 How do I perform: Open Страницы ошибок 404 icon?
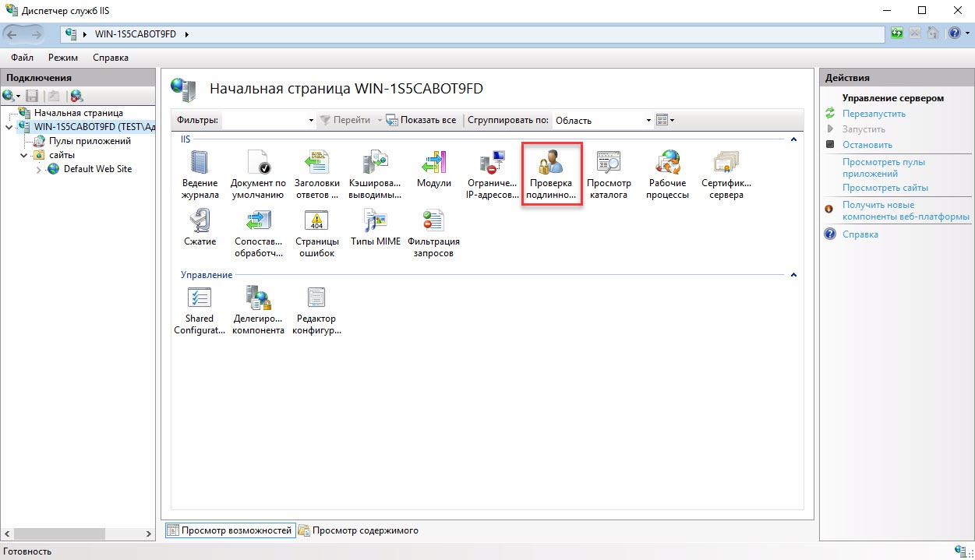[x=316, y=233]
